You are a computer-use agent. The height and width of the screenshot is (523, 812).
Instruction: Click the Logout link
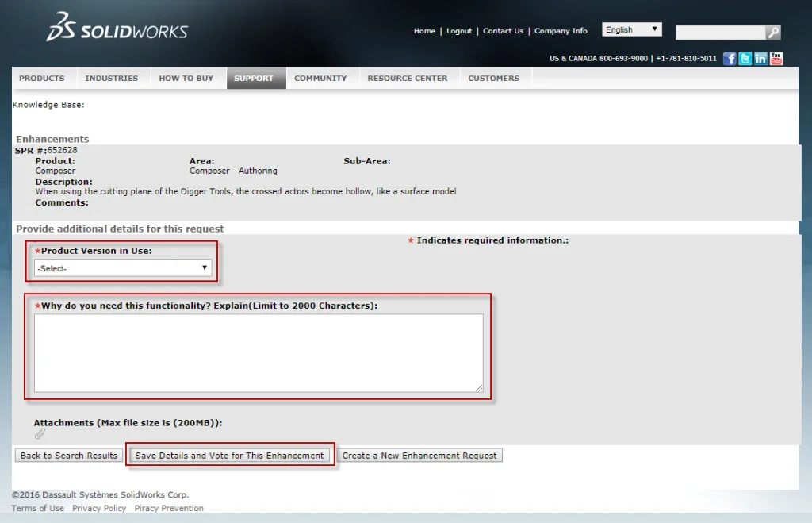tap(459, 31)
